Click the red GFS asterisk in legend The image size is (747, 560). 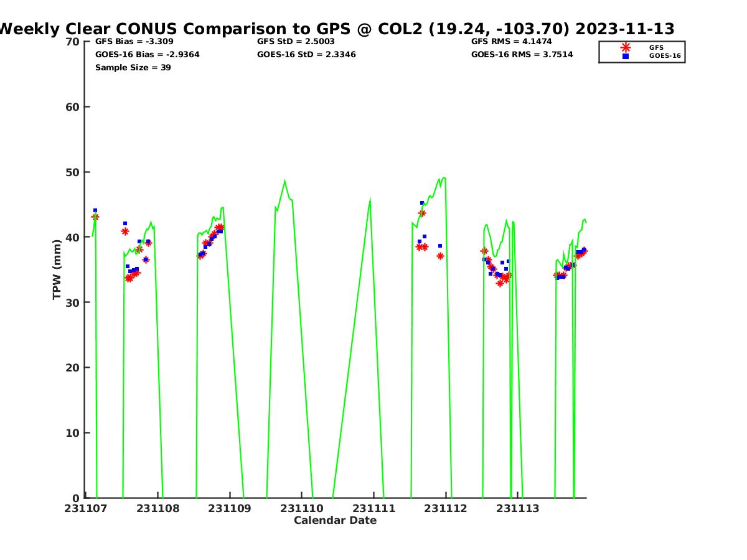pyautogui.click(x=625, y=47)
